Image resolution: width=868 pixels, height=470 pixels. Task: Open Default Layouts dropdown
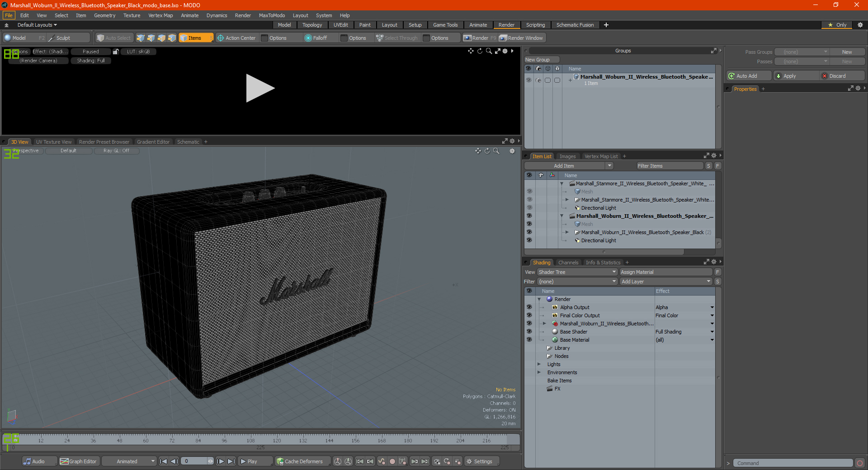pos(37,25)
